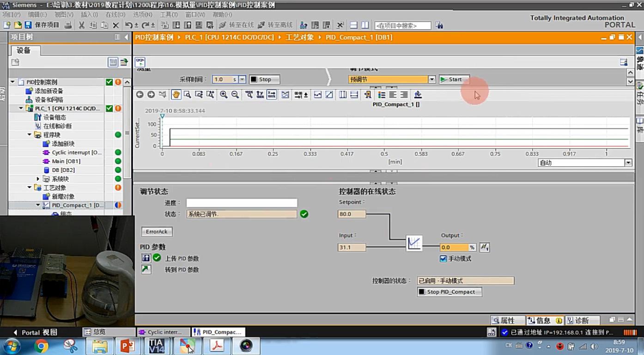Click the Delete X icon in toolbar

(x=115, y=25)
